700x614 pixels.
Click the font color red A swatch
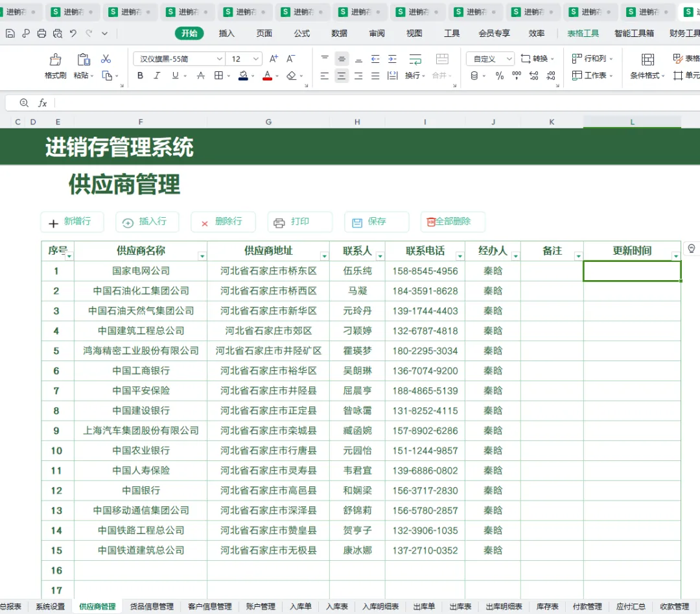pos(268,75)
